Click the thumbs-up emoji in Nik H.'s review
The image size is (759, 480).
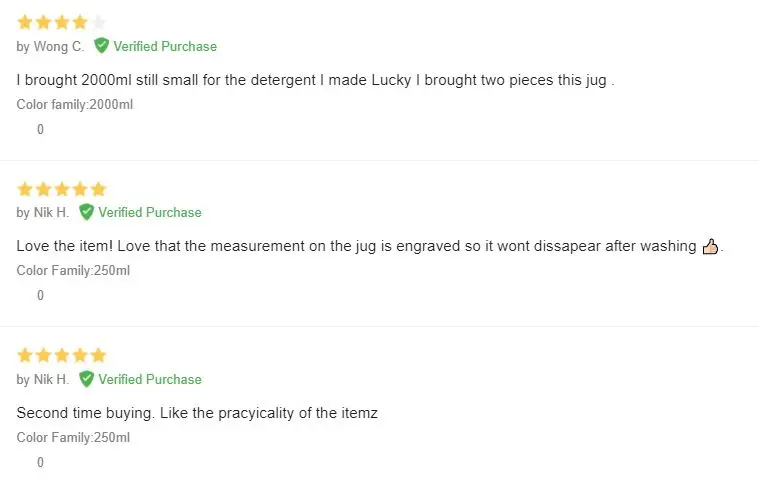(710, 246)
